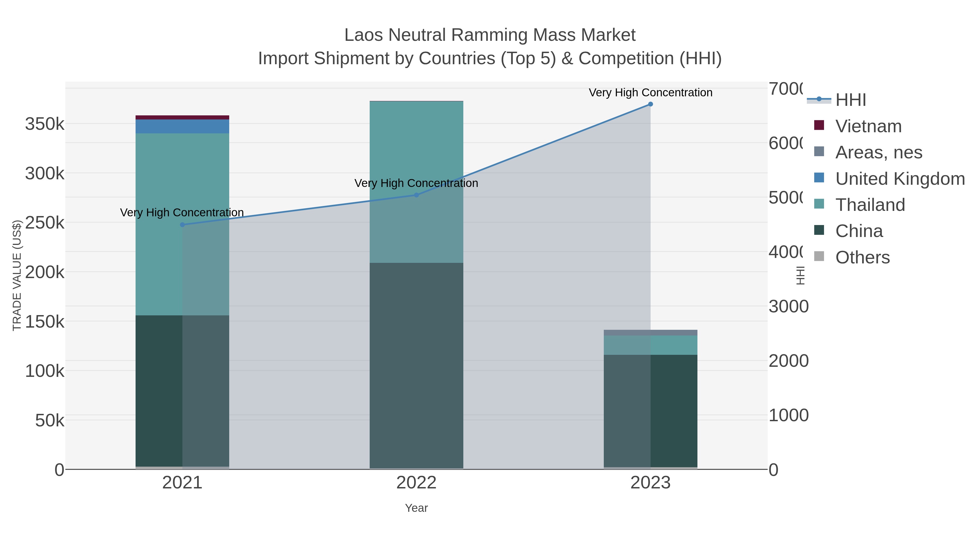
Task: Click the China dark green swatch
Action: [819, 230]
